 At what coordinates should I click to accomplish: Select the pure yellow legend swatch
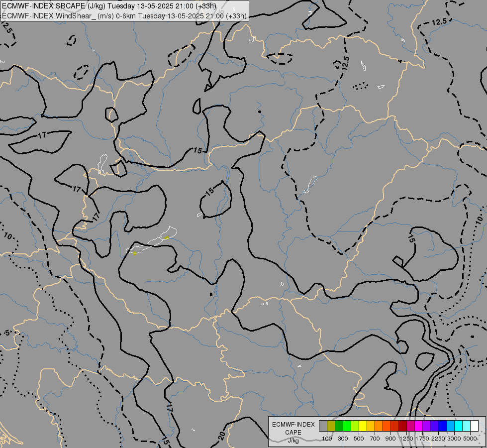click(363, 426)
